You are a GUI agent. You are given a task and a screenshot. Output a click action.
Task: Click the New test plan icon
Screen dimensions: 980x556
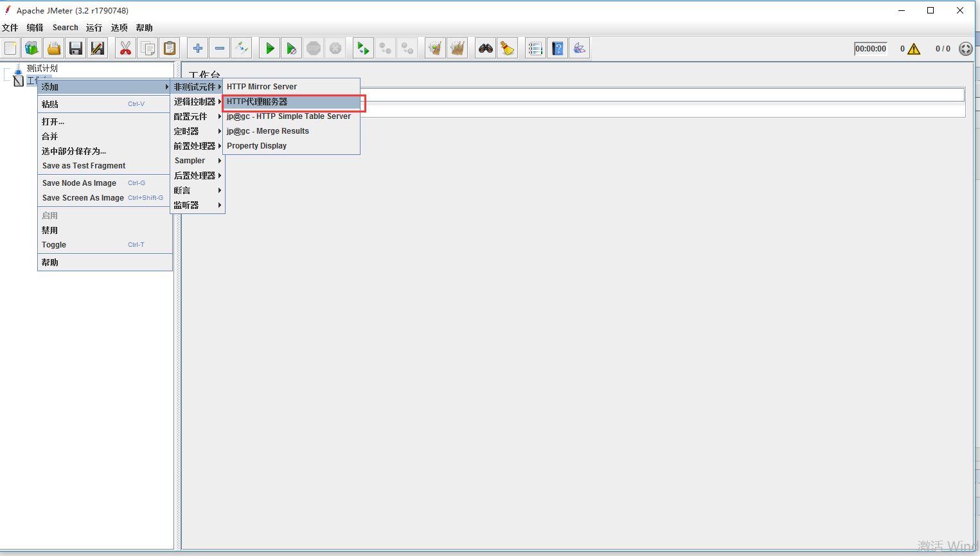(10, 48)
